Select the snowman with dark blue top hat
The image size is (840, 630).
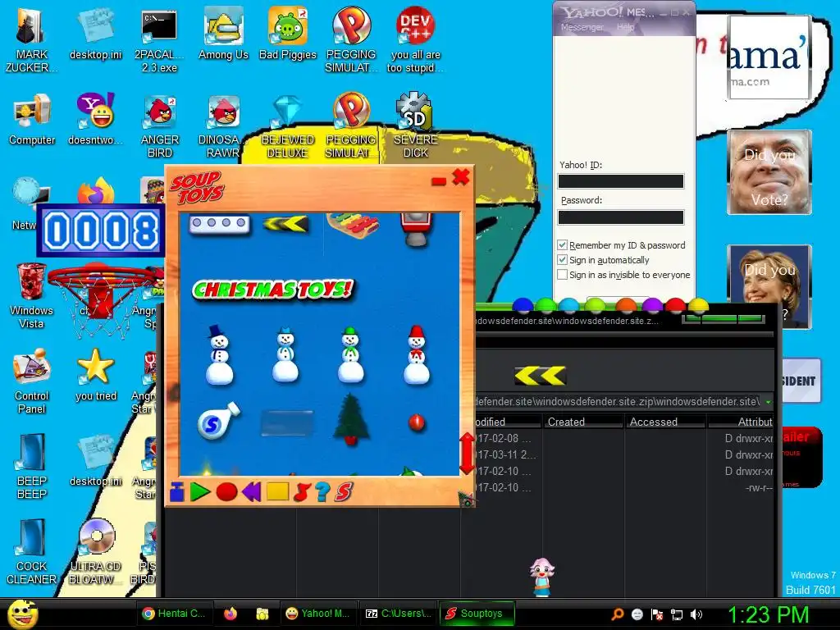pyautogui.click(x=219, y=355)
